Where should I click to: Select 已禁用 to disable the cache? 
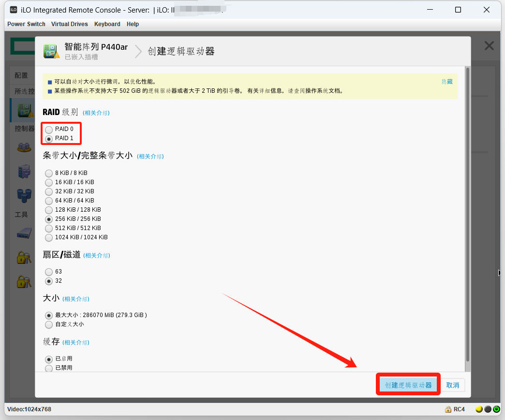(x=49, y=368)
